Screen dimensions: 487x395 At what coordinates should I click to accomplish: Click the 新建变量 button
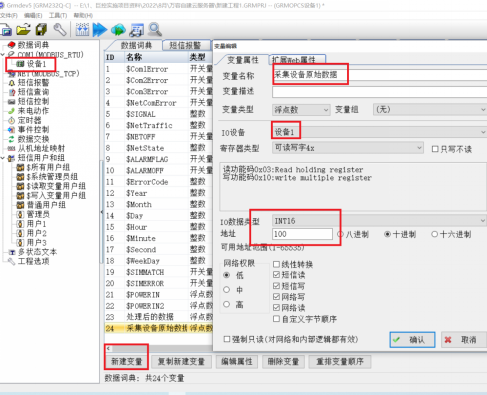point(127,361)
